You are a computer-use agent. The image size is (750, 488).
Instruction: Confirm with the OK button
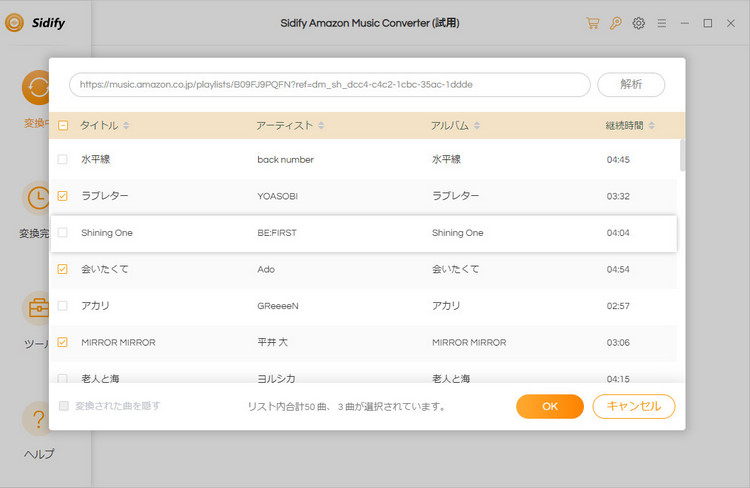(550, 406)
